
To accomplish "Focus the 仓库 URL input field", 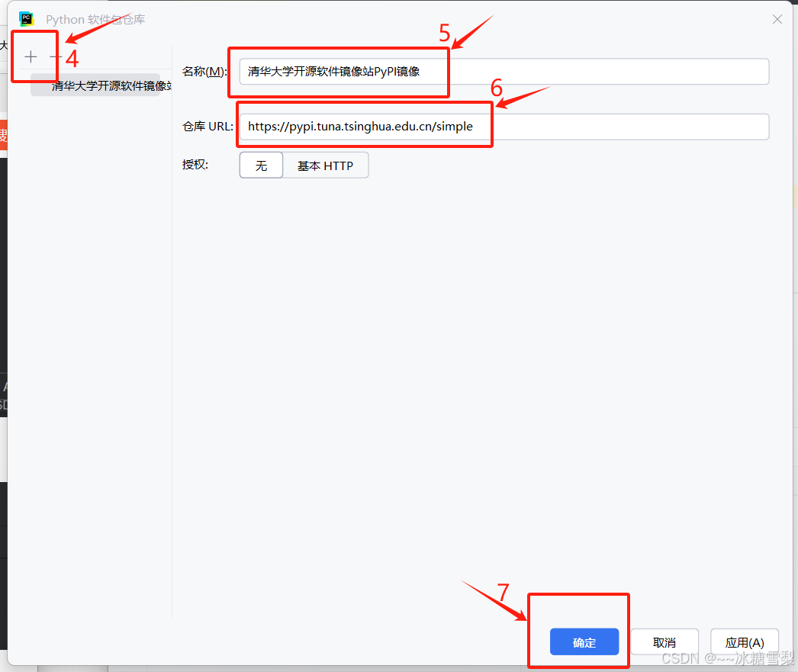I will 504,127.
